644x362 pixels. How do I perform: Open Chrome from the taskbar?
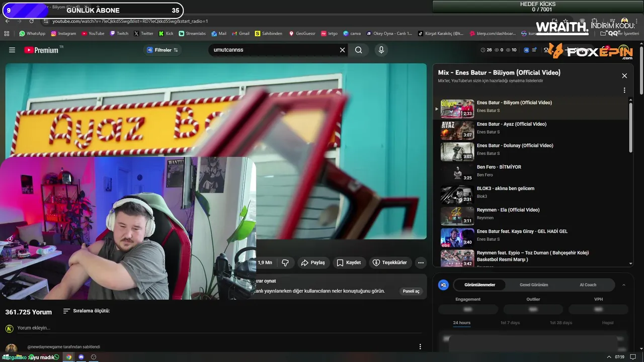(69, 357)
